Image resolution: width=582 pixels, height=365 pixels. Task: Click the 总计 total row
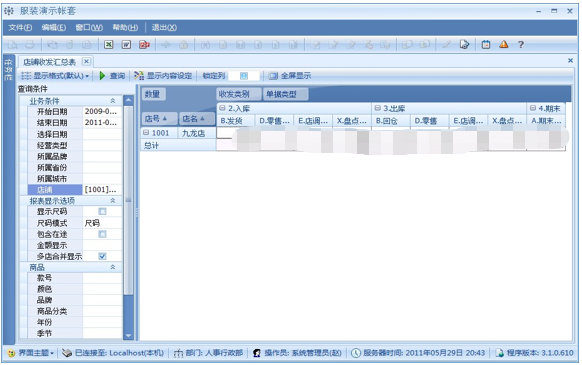(178, 145)
